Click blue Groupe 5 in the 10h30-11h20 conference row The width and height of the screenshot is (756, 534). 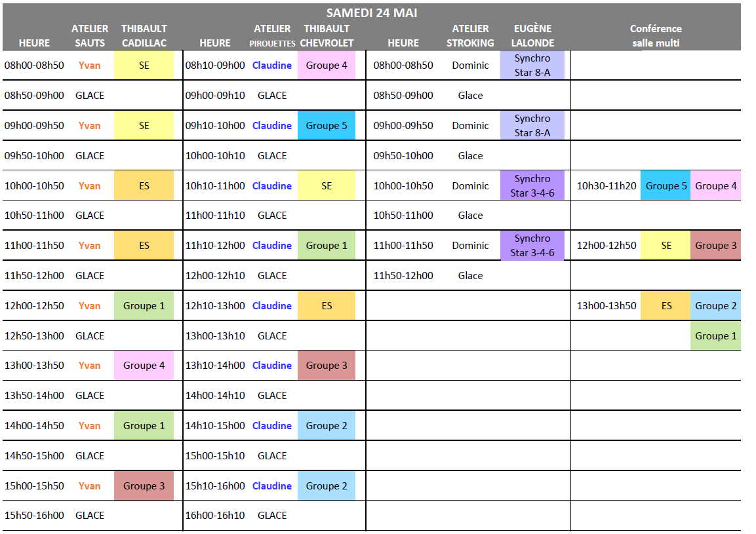click(x=666, y=186)
